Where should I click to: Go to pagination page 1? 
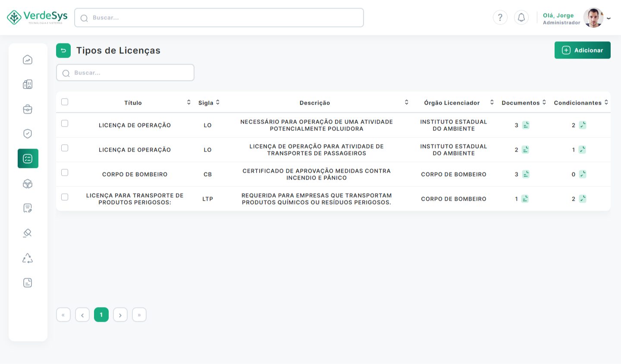(x=101, y=315)
